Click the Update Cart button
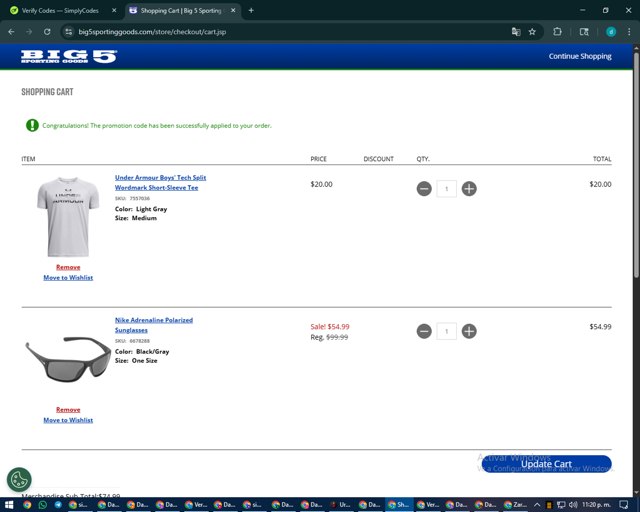 coord(546,464)
